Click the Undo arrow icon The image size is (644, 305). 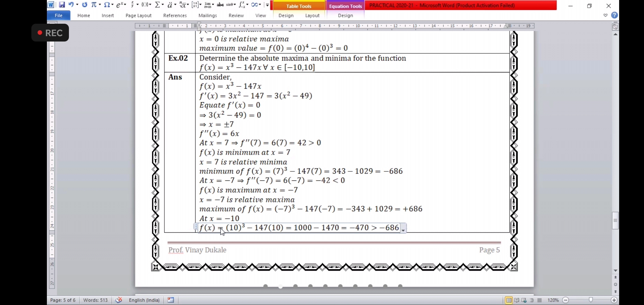click(x=71, y=5)
